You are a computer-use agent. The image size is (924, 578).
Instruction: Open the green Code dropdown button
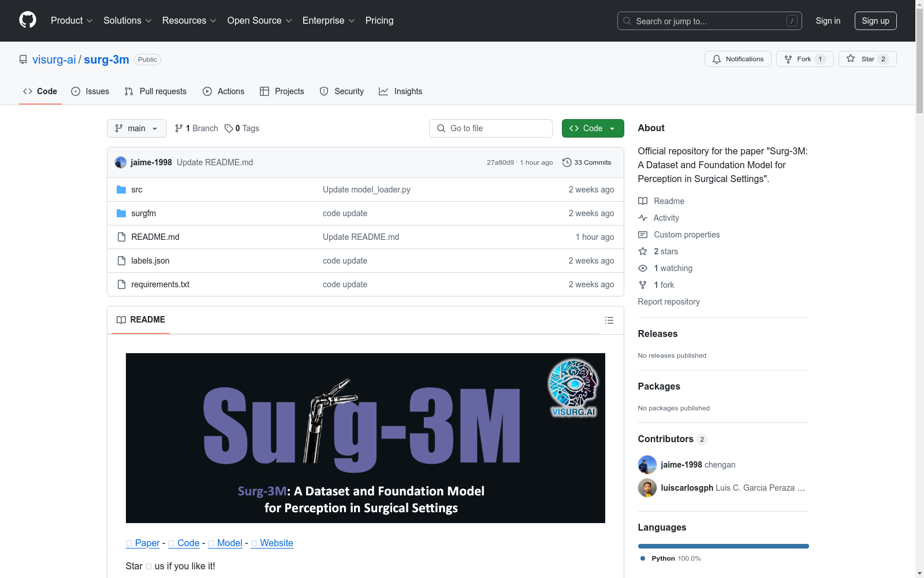point(593,128)
